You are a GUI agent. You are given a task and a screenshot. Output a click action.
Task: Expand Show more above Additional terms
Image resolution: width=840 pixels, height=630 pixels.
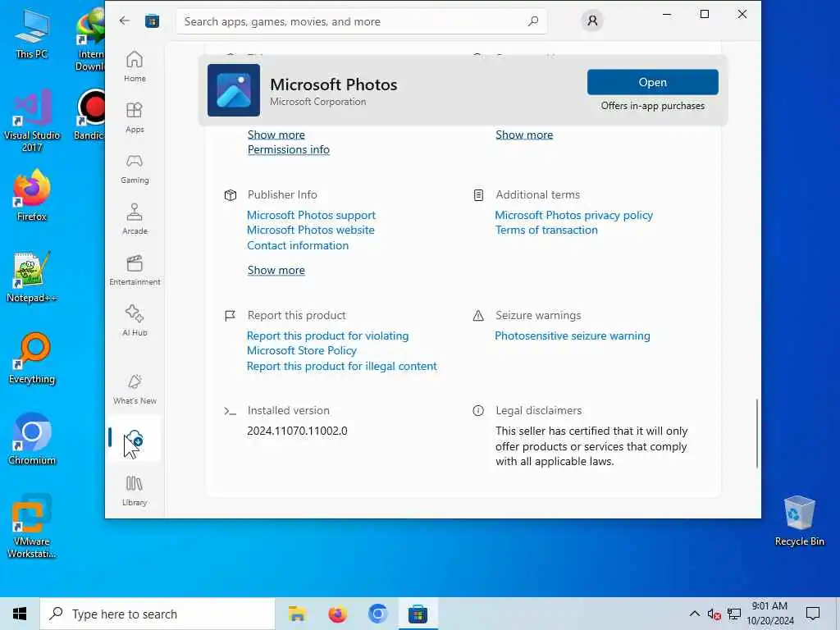[524, 135]
